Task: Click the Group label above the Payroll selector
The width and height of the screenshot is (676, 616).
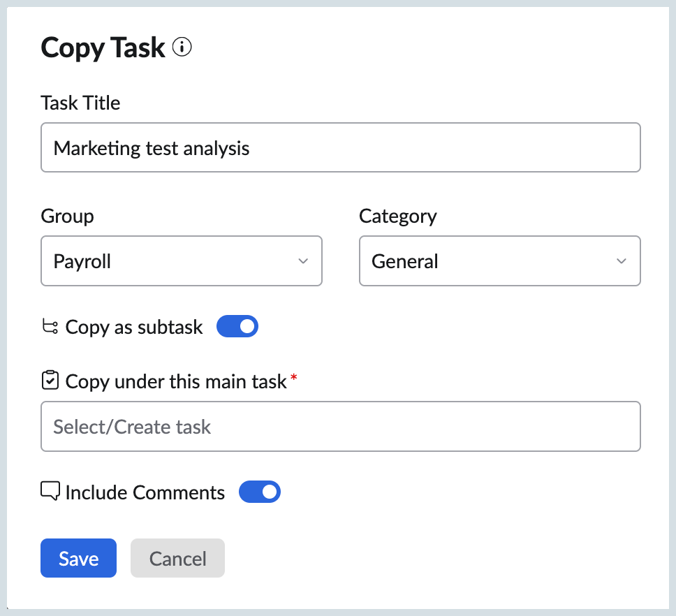Action: pos(67,216)
